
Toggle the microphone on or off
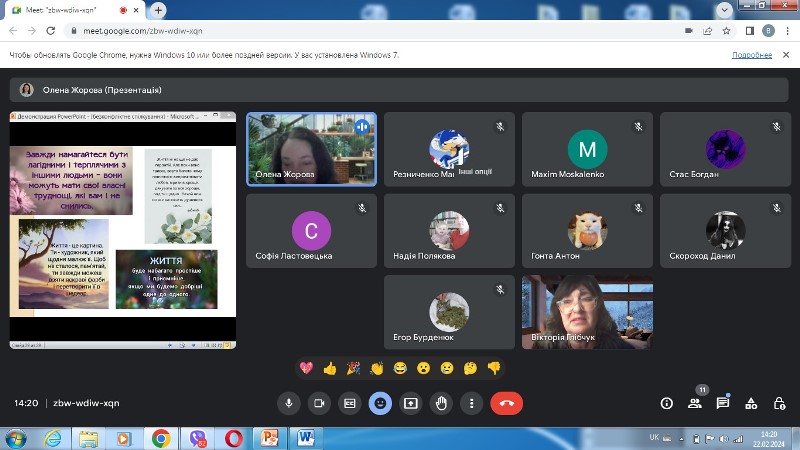(289, 404)
